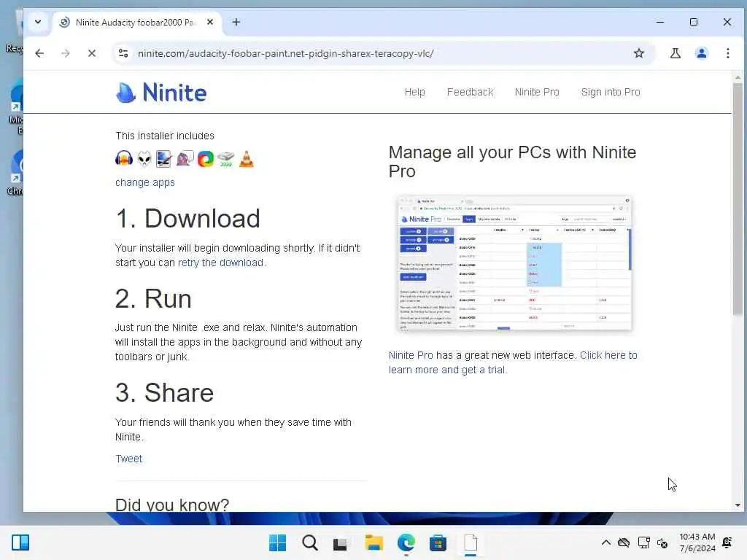Click the Ninite Pro text link
Viewport: 747px width, 560px height.
(x=411, y=355)
